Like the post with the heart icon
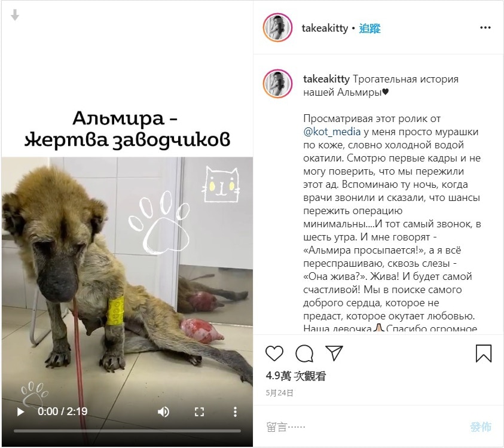The width and height of the screenshot is (504, 448). tap(274, 353)
